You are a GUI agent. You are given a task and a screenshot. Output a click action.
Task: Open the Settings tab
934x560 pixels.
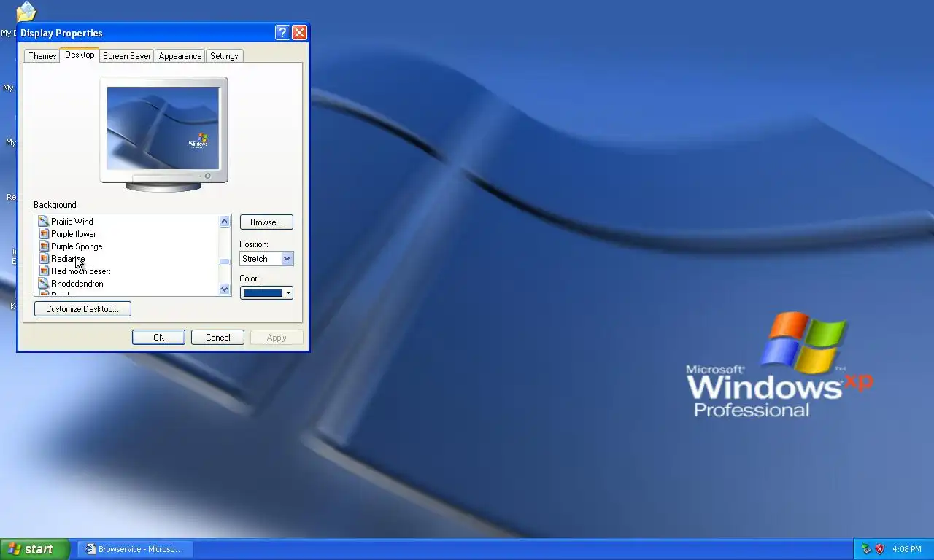[224, 56]
